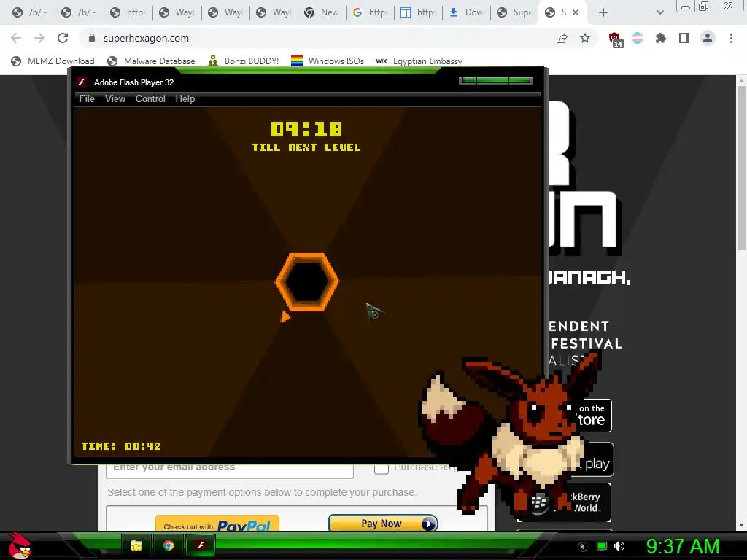
Task: Open Flash Player File menu
Action: click(x=87, y=98)
